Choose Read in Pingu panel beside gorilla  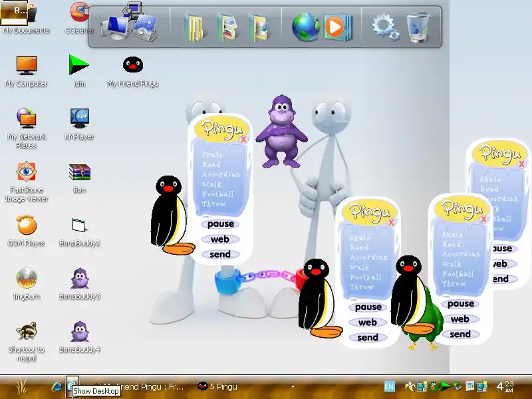211,164
